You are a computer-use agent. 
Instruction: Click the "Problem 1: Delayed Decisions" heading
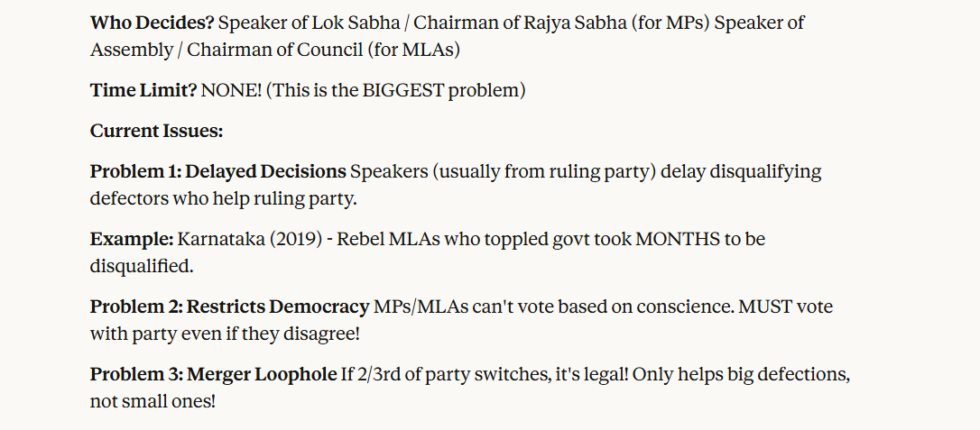217,171
